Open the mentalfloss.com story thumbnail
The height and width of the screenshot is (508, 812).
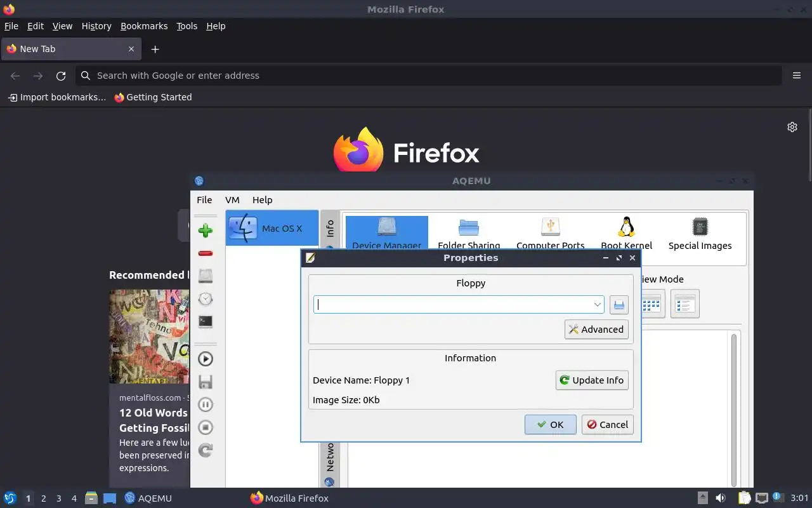[x=149, y=337]
